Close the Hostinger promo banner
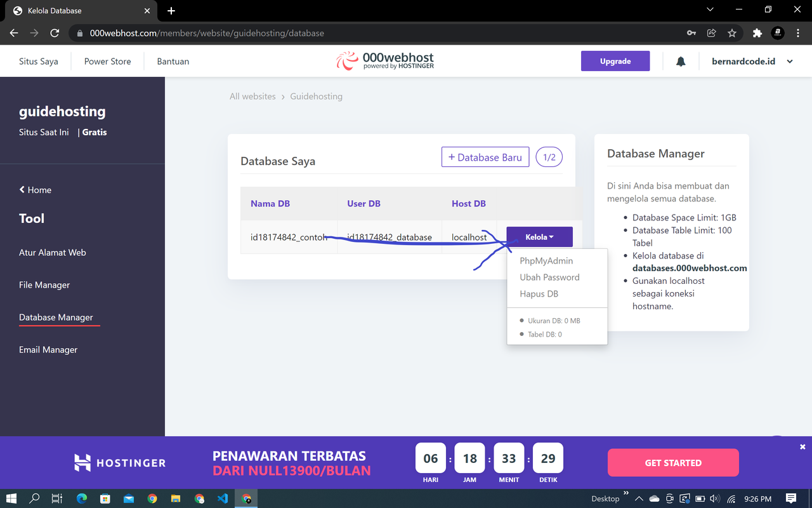 [x=802, y=447]
